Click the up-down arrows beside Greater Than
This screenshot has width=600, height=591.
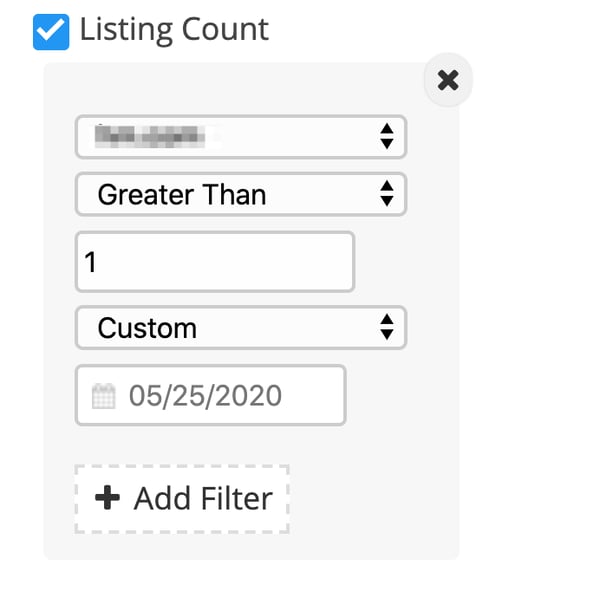(x=387, y=194)
